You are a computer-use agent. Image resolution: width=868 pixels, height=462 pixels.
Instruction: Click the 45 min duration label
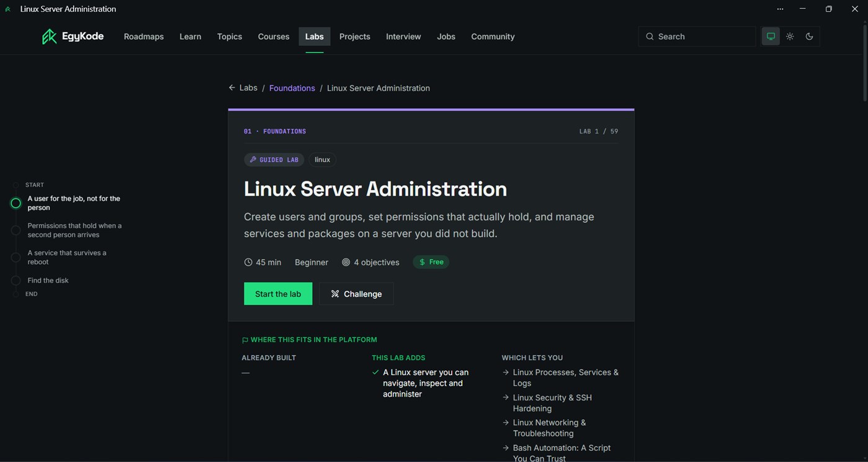[262, 263]
